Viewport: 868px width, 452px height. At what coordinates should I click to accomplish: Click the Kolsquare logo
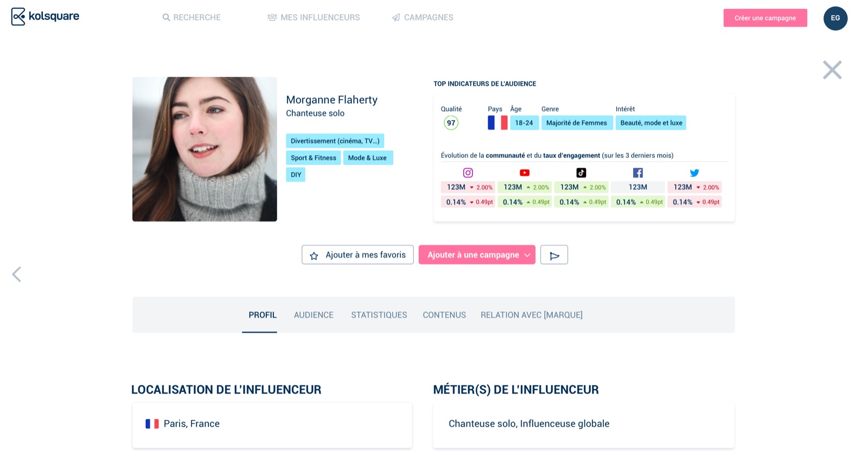pyautogui.click(x=45, y=17)
